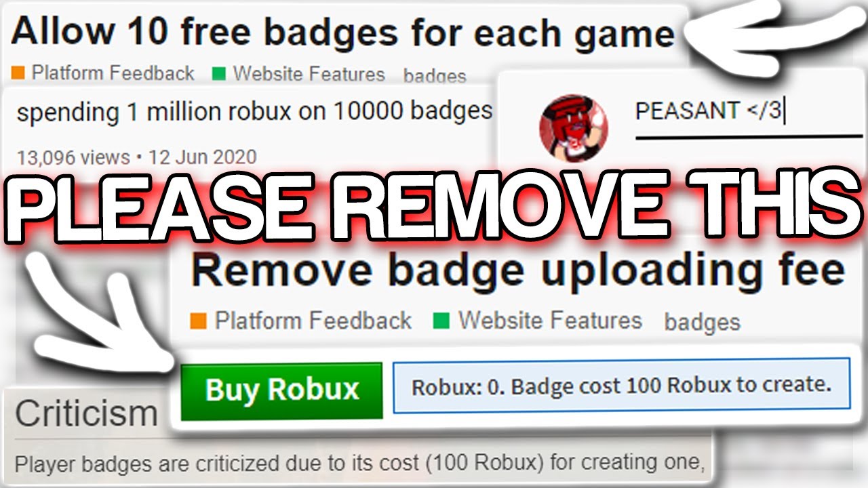Click the orange square beside top Platform Feedback

18,73
